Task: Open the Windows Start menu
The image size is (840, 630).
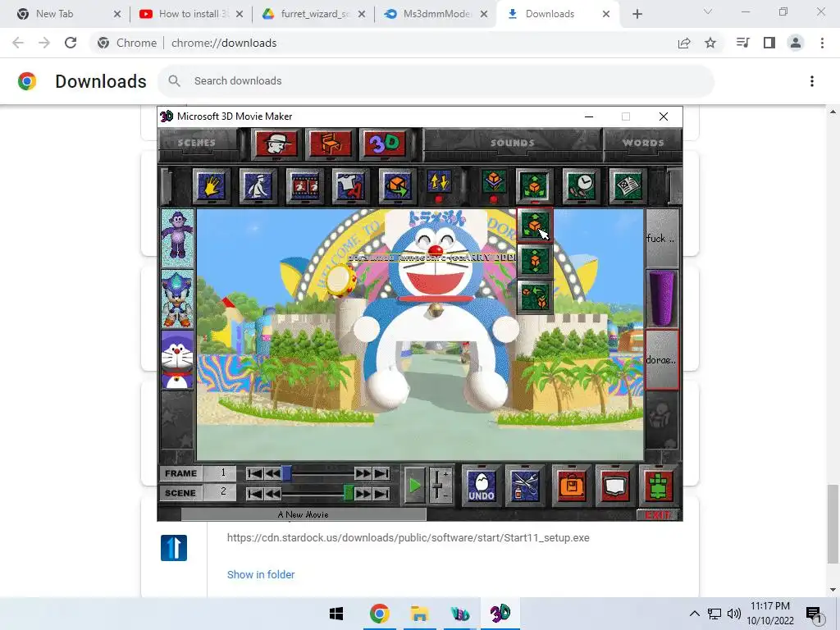Action: pyautogui.click(x=336, y=614)
